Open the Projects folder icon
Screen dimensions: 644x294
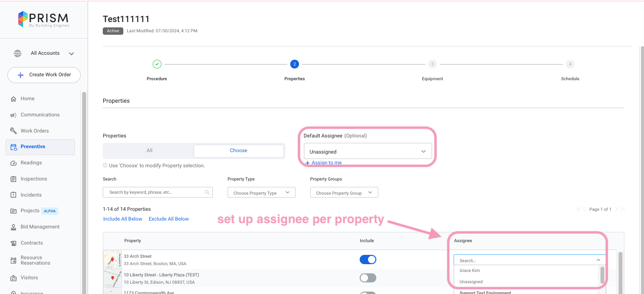pos(14,211)
